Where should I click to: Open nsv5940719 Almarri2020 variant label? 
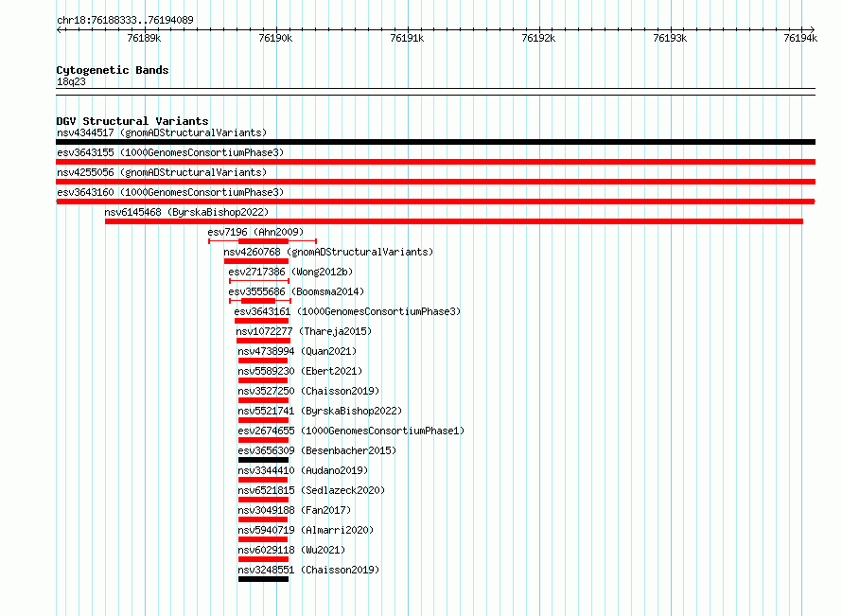pyautogui.click(x=306, y=530)
